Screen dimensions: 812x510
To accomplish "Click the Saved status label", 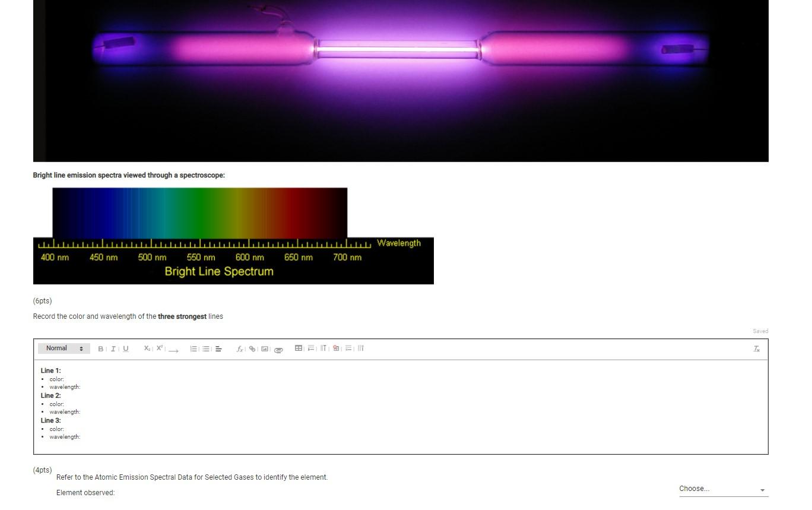I will 760,331.
